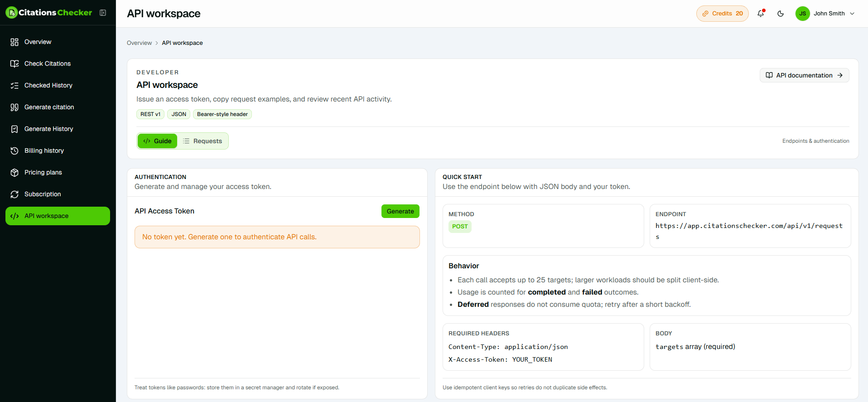Open notifications bell icon
868x402 pixels.
(761, 14)
